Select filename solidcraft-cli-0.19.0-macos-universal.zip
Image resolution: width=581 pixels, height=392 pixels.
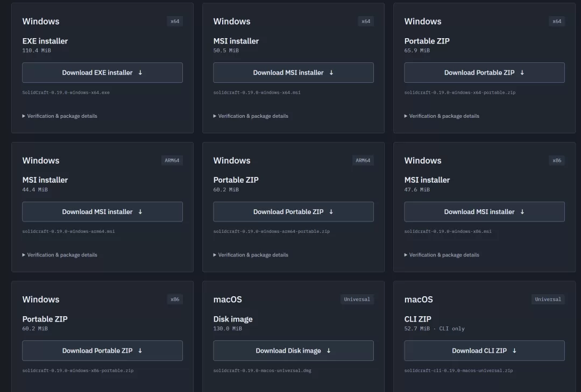[459, 370]
